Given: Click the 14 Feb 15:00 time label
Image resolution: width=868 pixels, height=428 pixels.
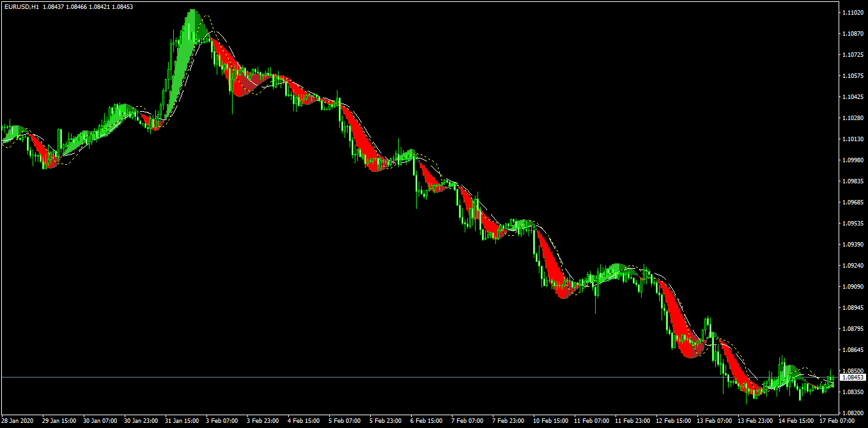Looking at the screenshot, I should (x=796, y=422).
